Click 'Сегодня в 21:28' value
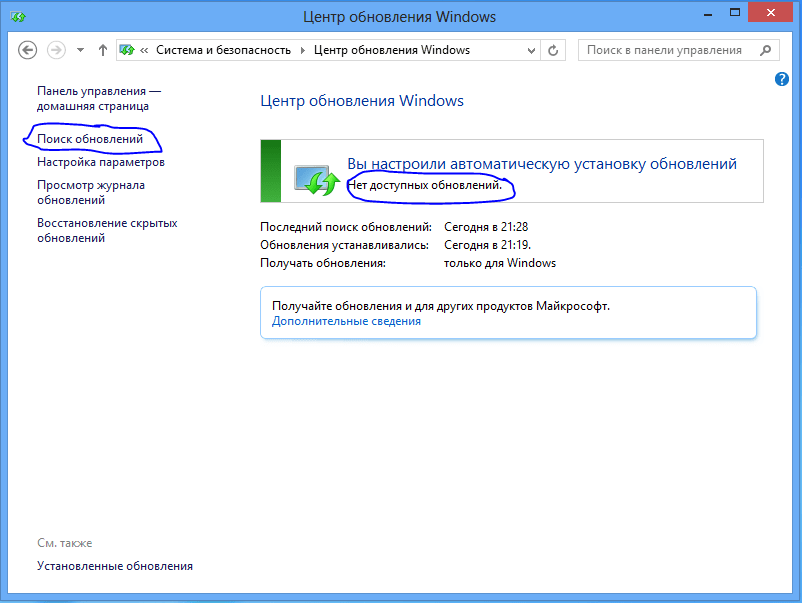This screenshot has width=802, height=603. (x=486, y=227)
